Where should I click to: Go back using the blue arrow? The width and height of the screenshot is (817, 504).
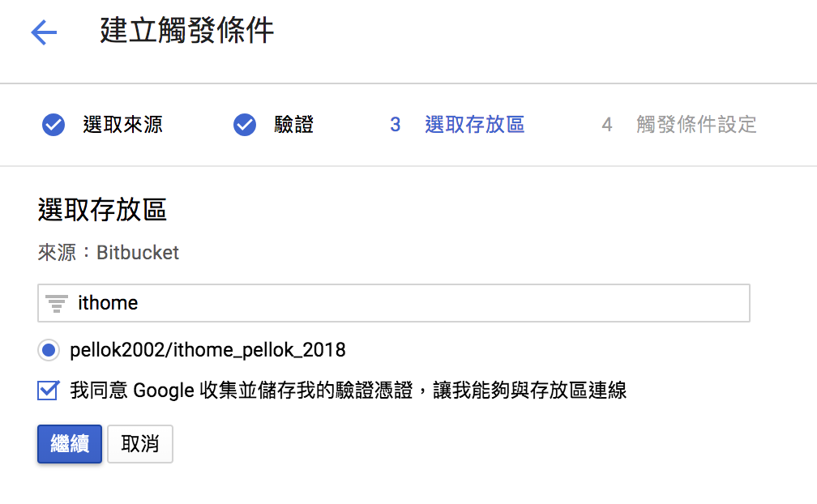(x=44, y=32)
